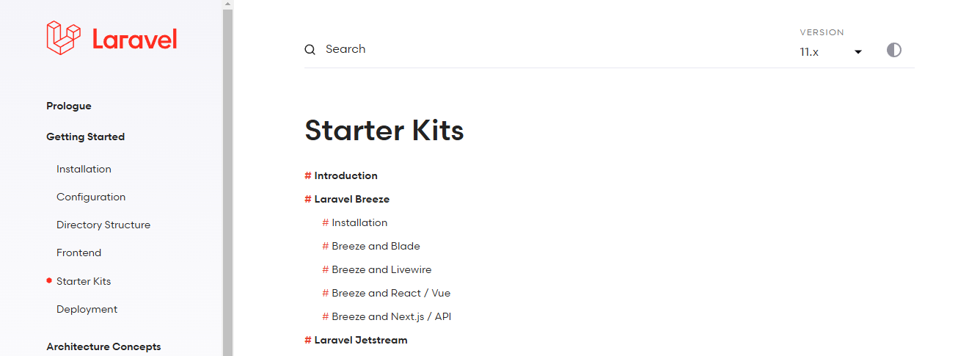Open the version 11.x dropdown
The width and height of the screenshot is (980, 356).
[831, 52]
